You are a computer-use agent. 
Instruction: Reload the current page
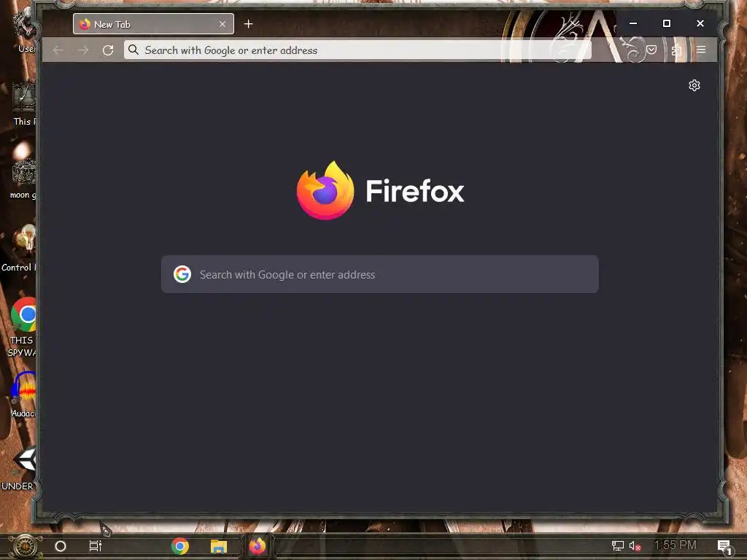108,50
